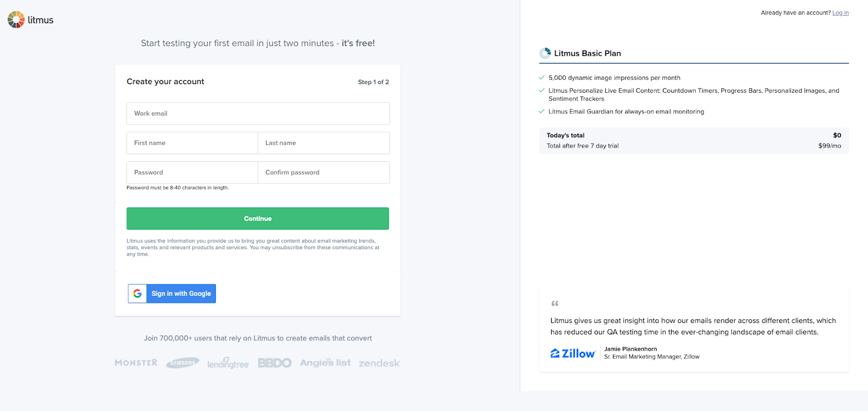This screenshot has height=411, width=868.
Task: Click the Confirm password field
Action: [323, 172]
